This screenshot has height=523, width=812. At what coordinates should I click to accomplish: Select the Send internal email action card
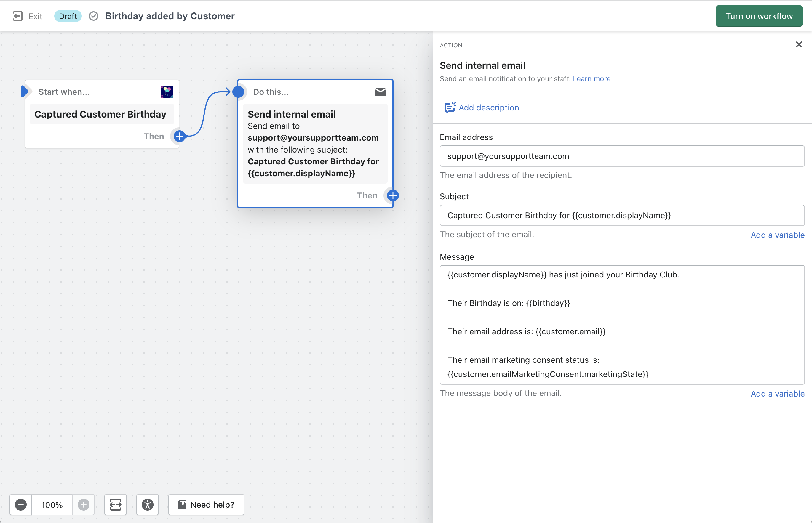coord(315,143)
